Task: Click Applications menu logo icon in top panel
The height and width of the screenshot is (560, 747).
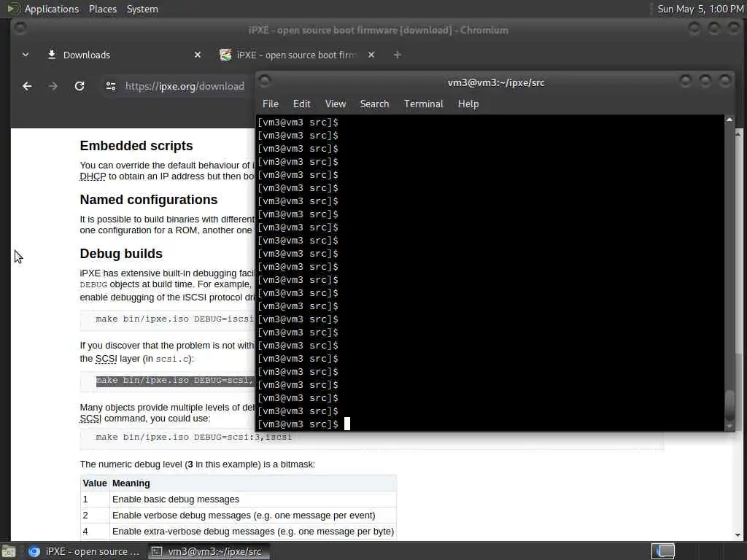Action: coord(13,9)
